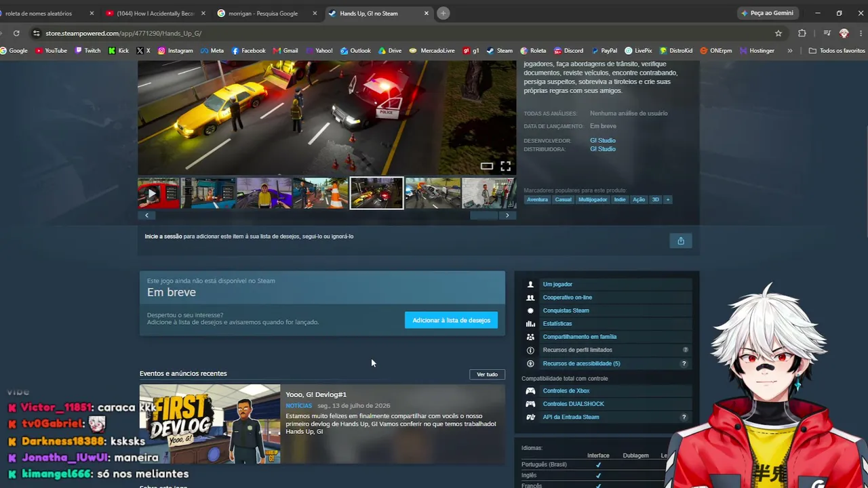
Task: Select the Hands Up, G! no Steam tab
Action: coord(378,13)
